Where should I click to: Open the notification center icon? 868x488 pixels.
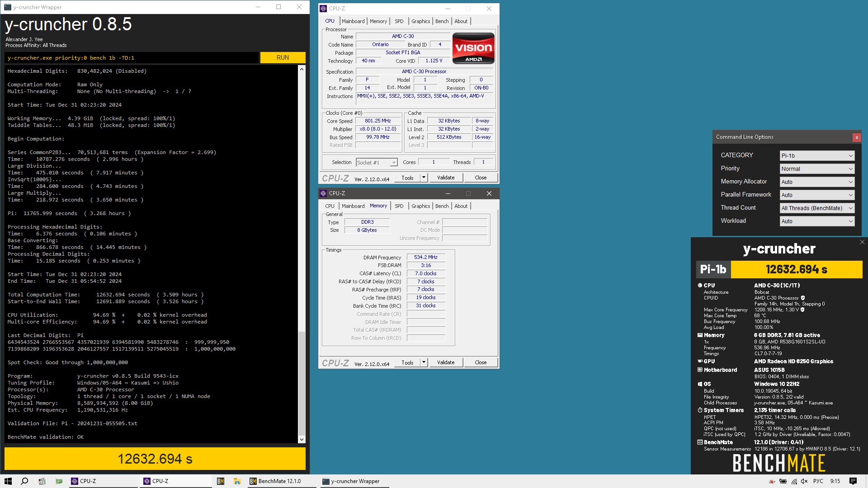click(853, 481)
